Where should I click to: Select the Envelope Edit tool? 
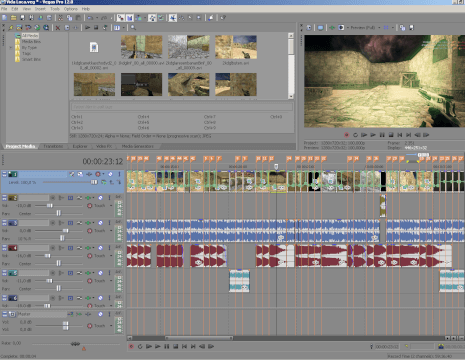(x=181, y=18)
